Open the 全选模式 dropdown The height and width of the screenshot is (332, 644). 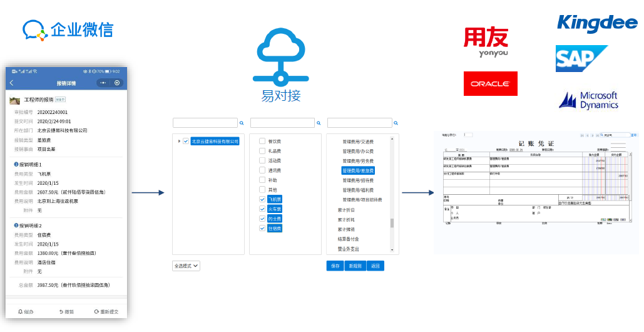pyautogui.click(x=186, y=266)
